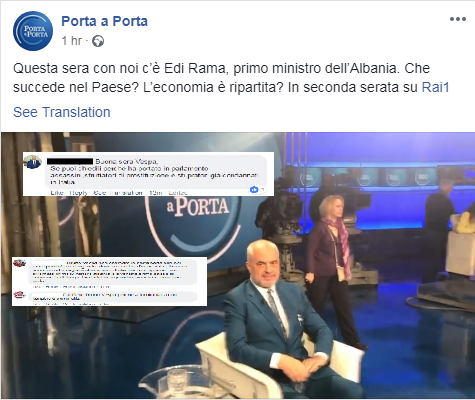Click the blue thumbs-up reaction icon on comment

click(254, 189)
